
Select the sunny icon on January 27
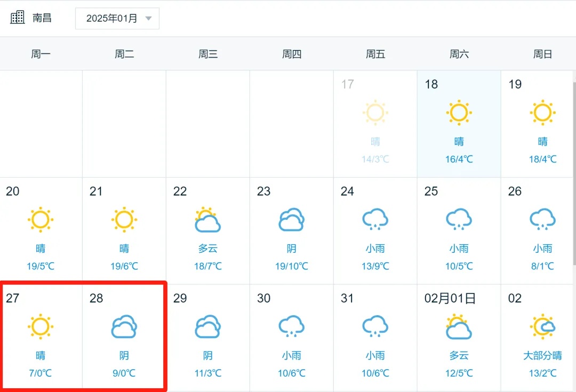tap(41, 326)
